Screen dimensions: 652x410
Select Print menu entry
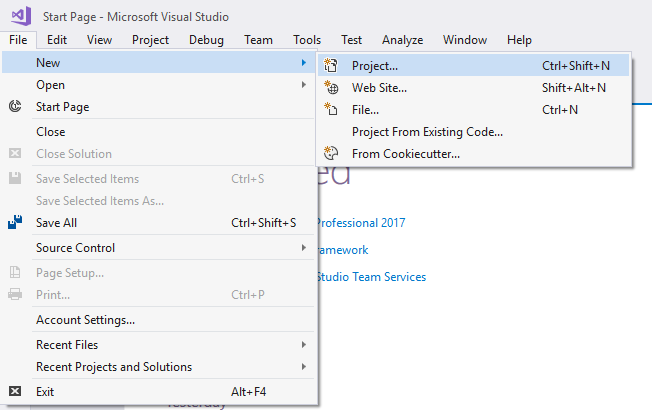pyautogui.click(x=158, y=294)
